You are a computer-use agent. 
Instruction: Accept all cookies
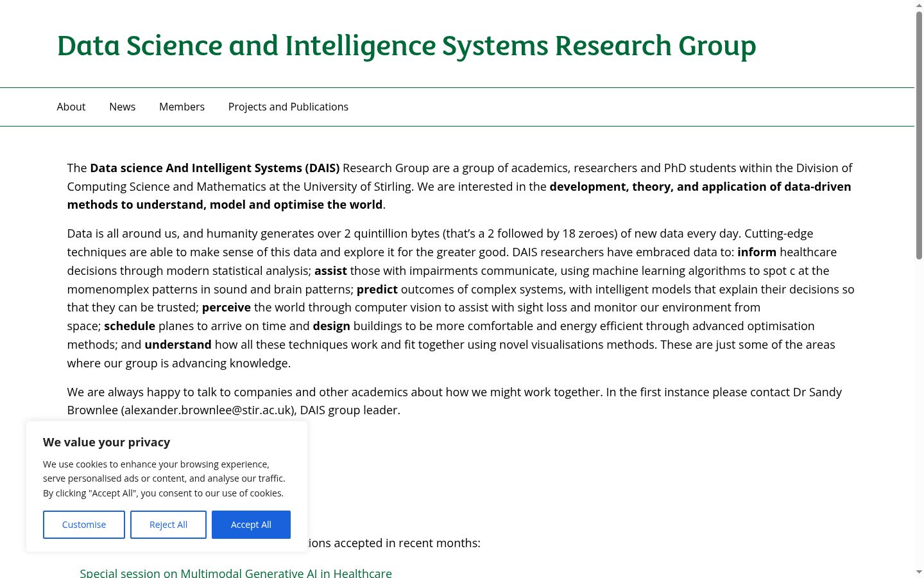251,525
